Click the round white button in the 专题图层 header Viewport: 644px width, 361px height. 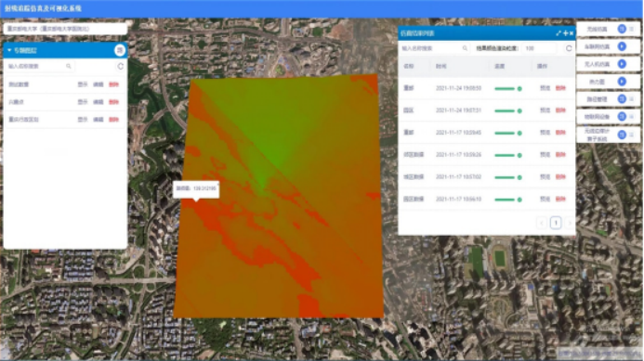tap(120, 50)
